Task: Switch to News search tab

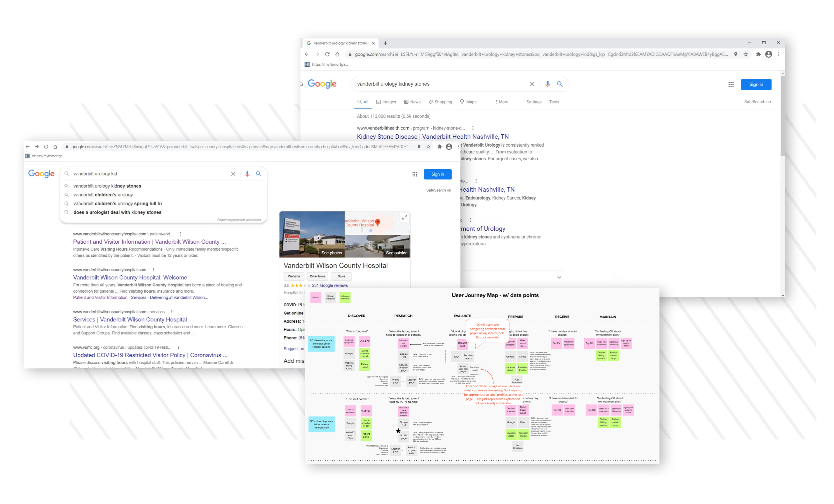Action: pos(412,102)
